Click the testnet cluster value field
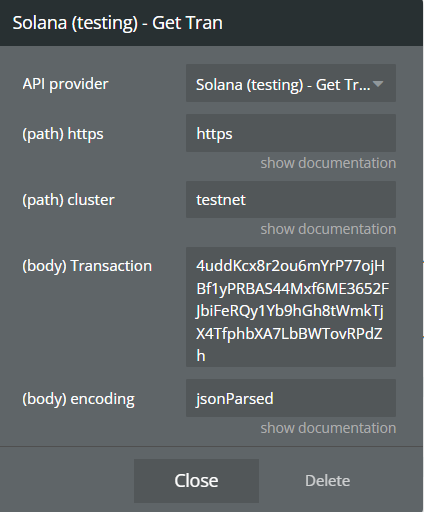This screenshot has width=424, height=512. click(x=291, y=199)
